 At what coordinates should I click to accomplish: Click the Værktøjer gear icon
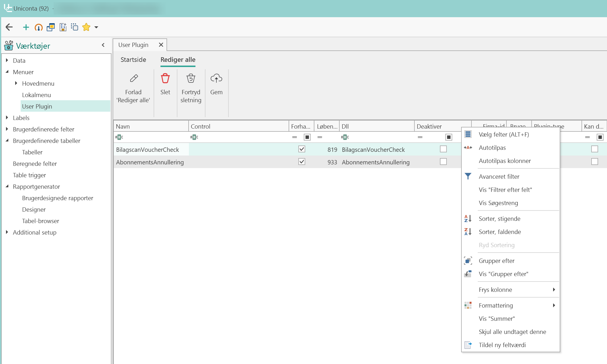(9, 46)
